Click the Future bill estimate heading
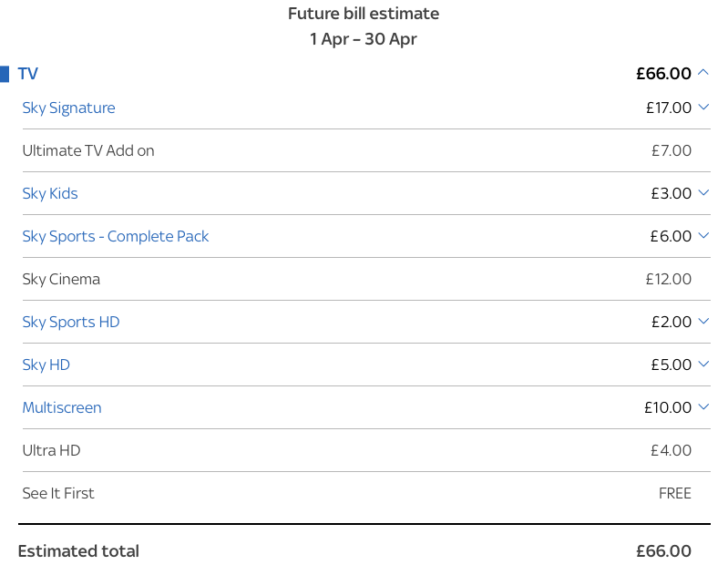The height and width of the screenshot is (565, 728). coord(364,14)
